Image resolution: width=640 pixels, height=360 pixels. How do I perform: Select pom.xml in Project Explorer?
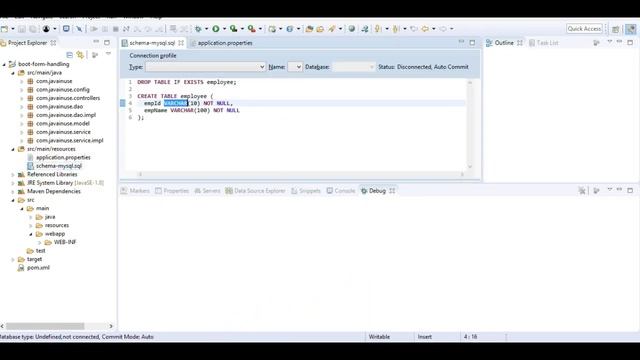click(38, 268)
